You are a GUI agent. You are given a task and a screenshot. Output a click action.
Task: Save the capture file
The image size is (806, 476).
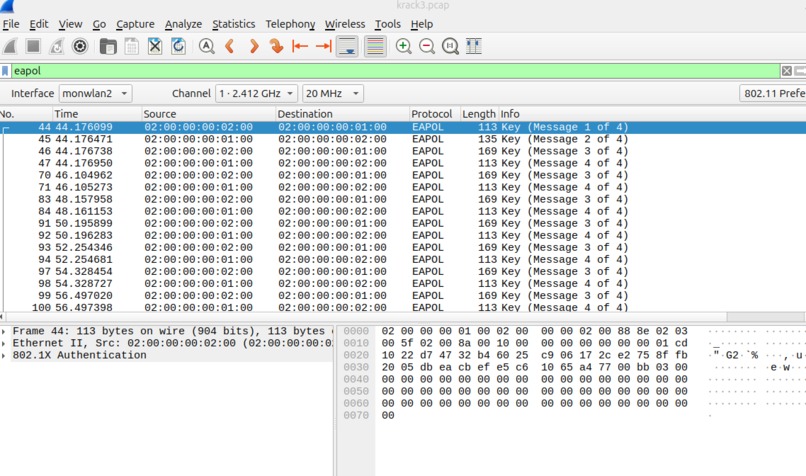[132, 46]
